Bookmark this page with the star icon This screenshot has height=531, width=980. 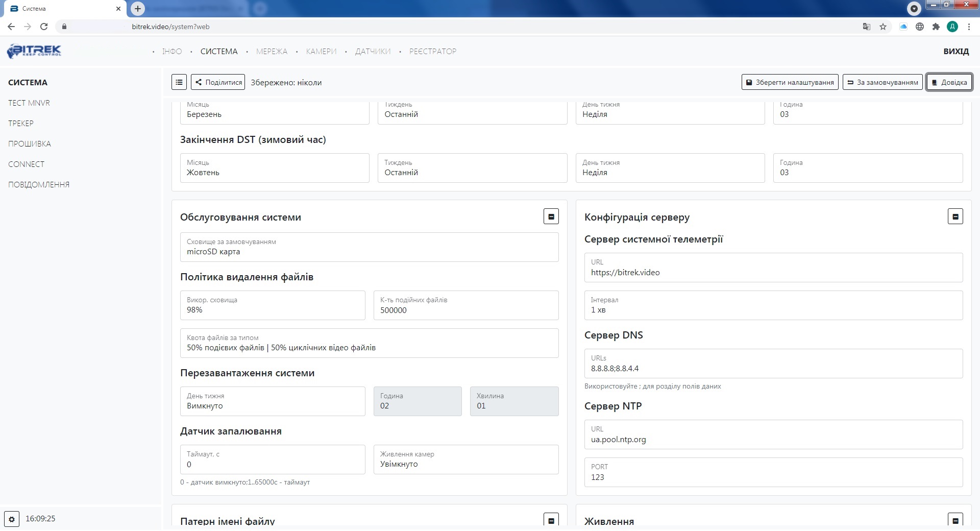point(883,27)
